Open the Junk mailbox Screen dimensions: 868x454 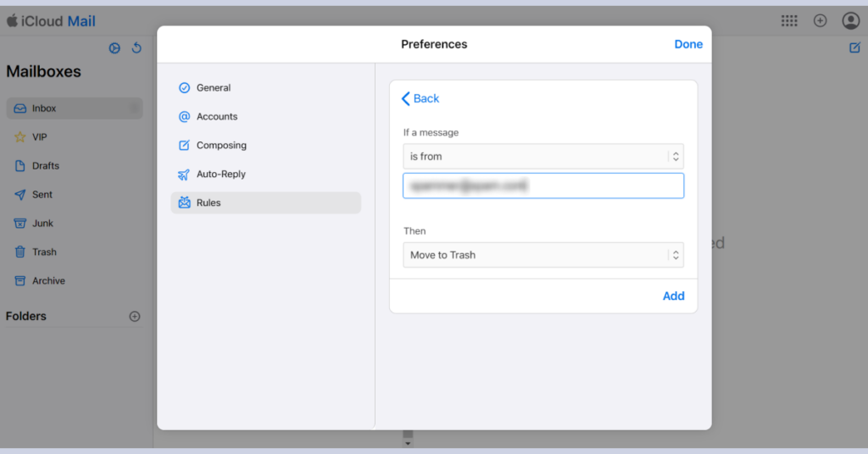point(42,223)
